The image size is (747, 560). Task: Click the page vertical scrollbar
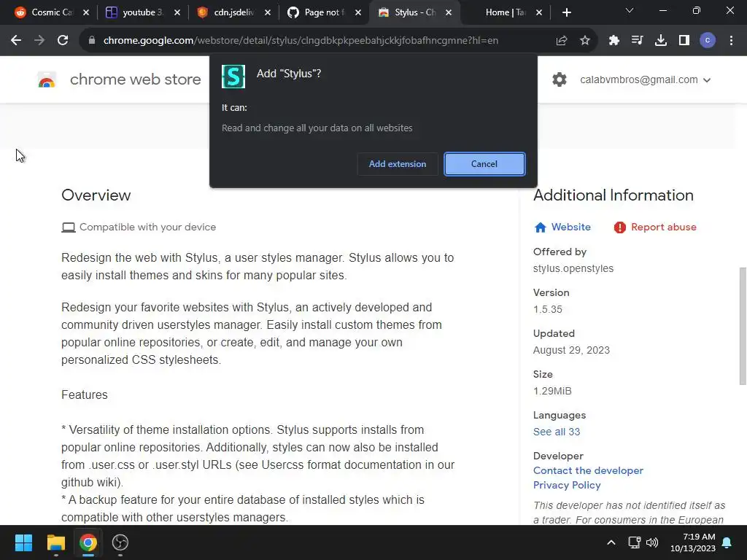[742, 326]
